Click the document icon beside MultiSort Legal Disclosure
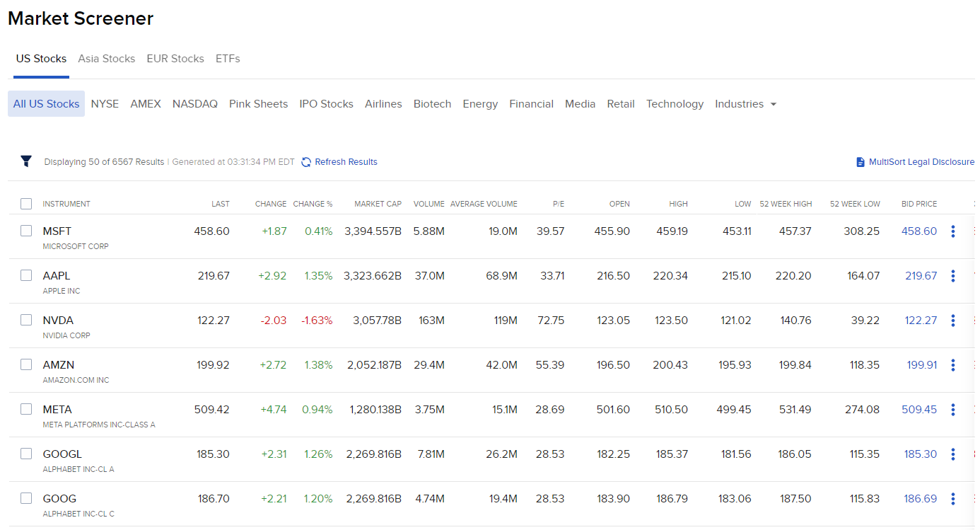Screen dimensions: 980x530 (859, 161)
